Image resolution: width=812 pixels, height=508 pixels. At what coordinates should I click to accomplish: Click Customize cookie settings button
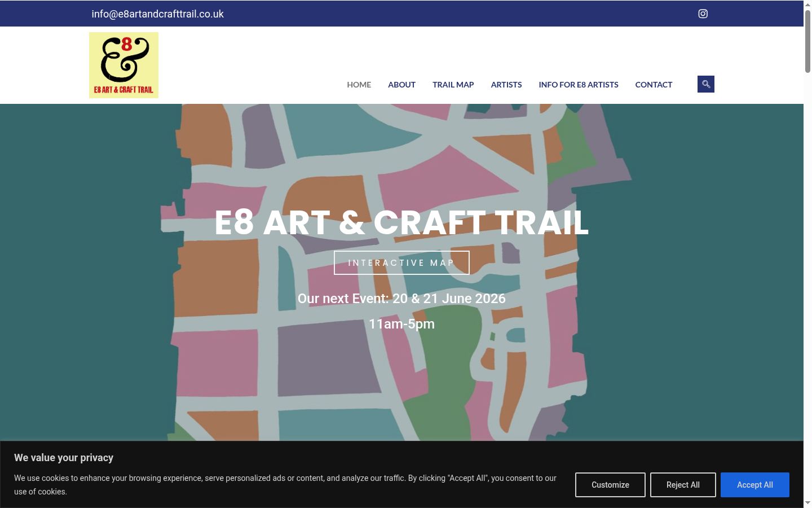click(610, 485)
